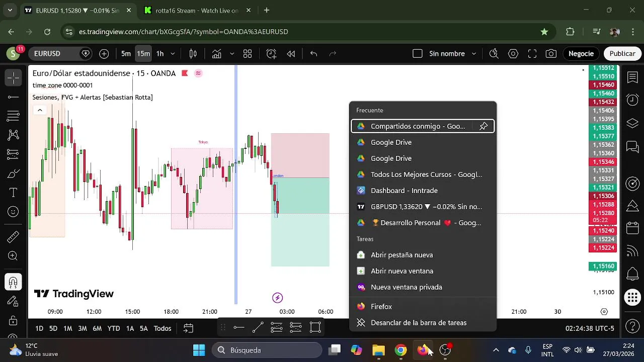Select the 1D date range

click(x=39, y=328)
